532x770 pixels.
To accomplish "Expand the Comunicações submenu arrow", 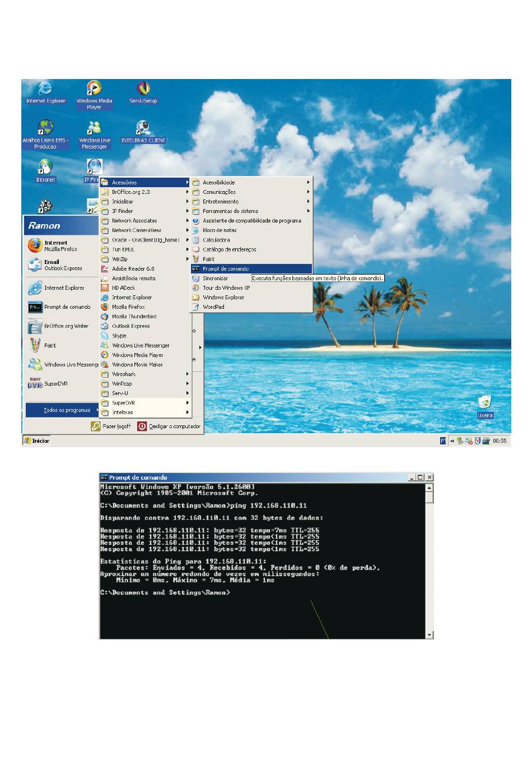I will 308,192.
